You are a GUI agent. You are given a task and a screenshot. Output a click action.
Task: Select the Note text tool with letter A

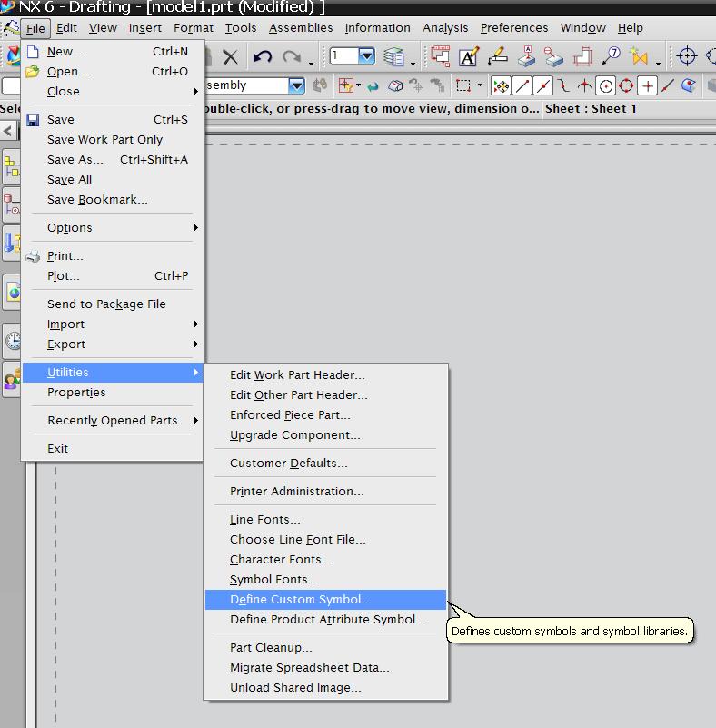pyautogui.click(x=469, y=57)
